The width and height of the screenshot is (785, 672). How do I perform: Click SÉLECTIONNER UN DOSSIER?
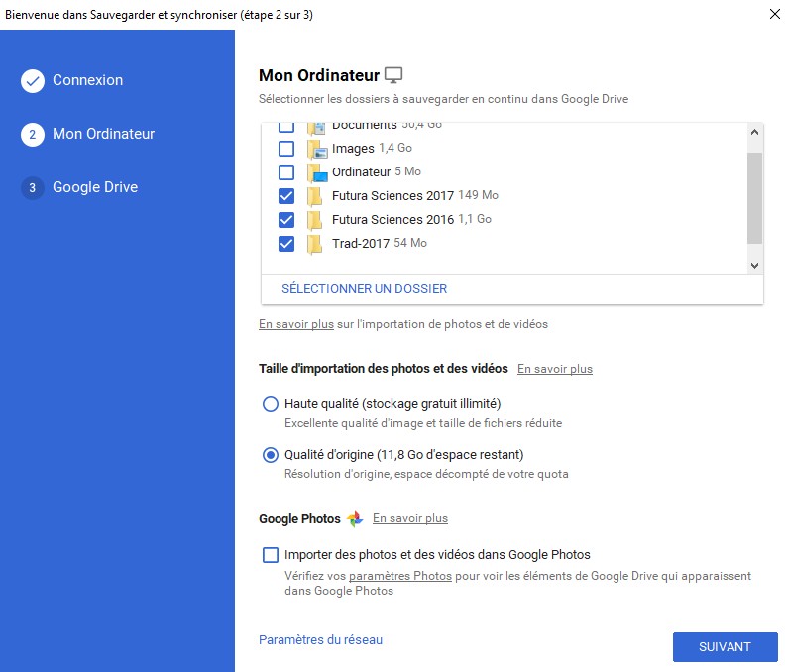click(364, 289)
